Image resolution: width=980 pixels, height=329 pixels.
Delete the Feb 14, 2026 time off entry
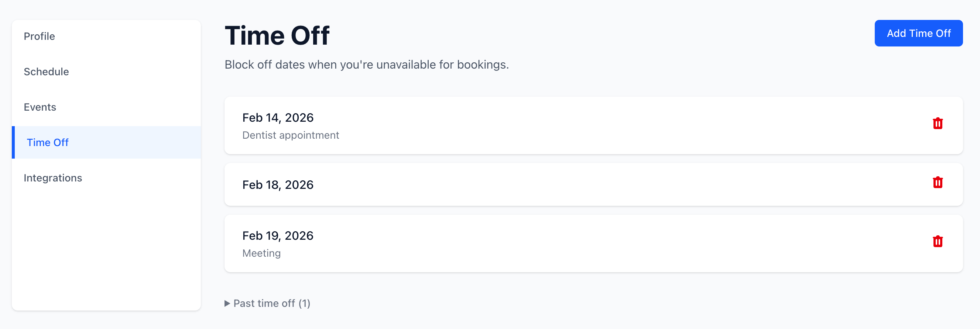938,124
